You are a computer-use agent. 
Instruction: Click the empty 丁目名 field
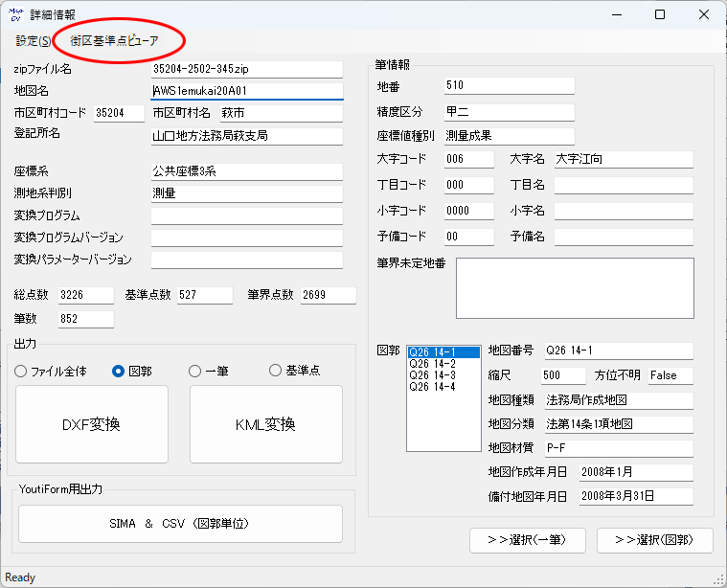click(624, 185)
